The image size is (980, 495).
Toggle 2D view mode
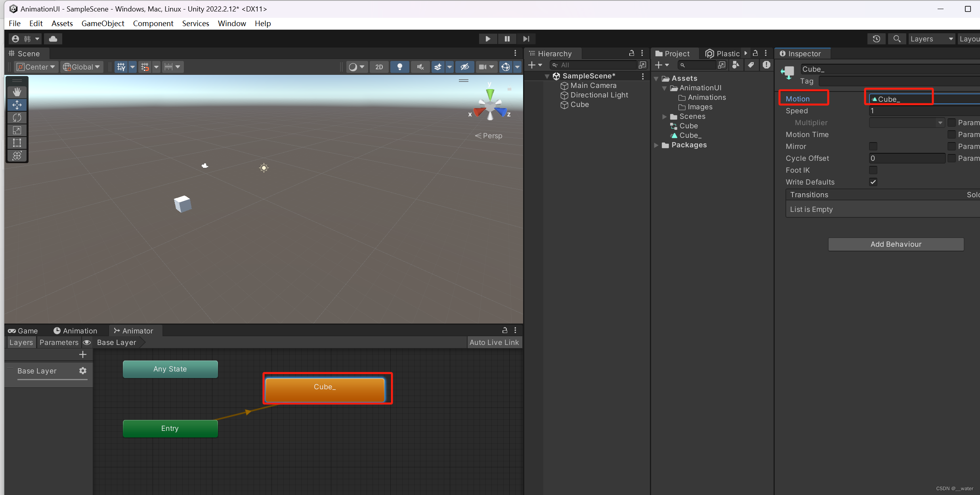click(x=379, y=67)
